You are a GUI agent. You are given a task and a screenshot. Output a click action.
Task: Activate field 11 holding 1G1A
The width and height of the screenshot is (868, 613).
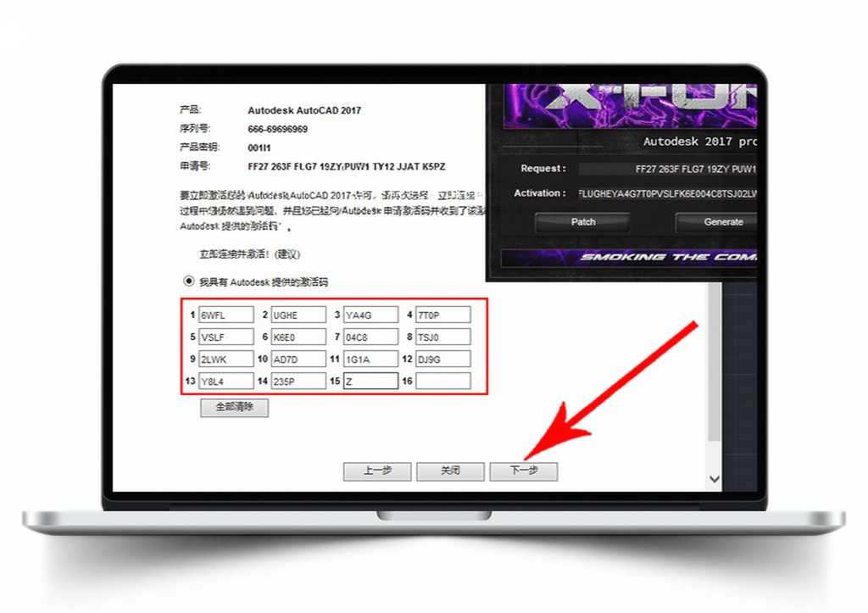[x=371, y=359]
